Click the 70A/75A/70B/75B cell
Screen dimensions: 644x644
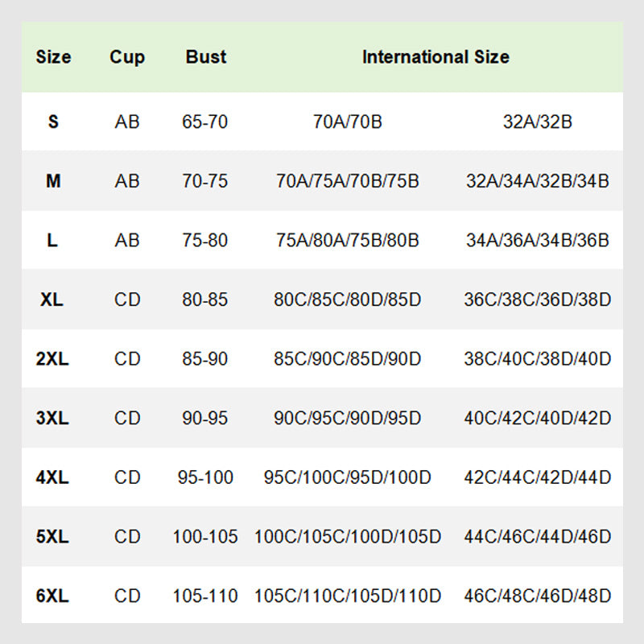coord(348,181)
